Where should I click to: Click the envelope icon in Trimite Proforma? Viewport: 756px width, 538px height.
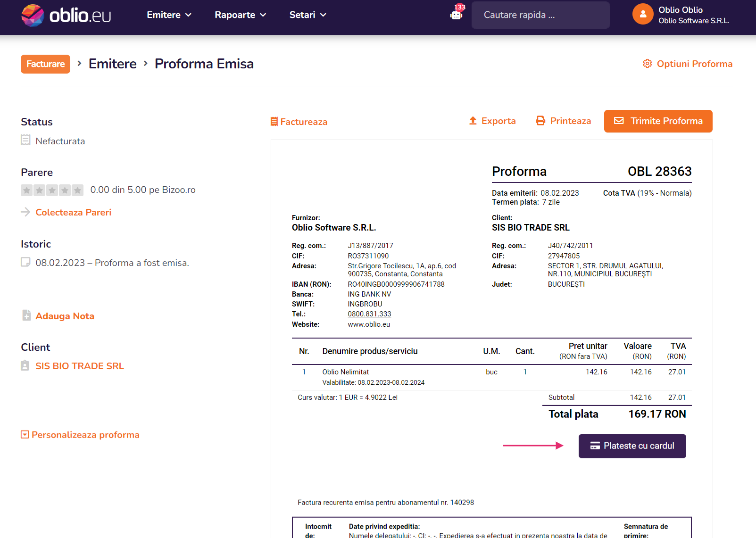[619, 121]
